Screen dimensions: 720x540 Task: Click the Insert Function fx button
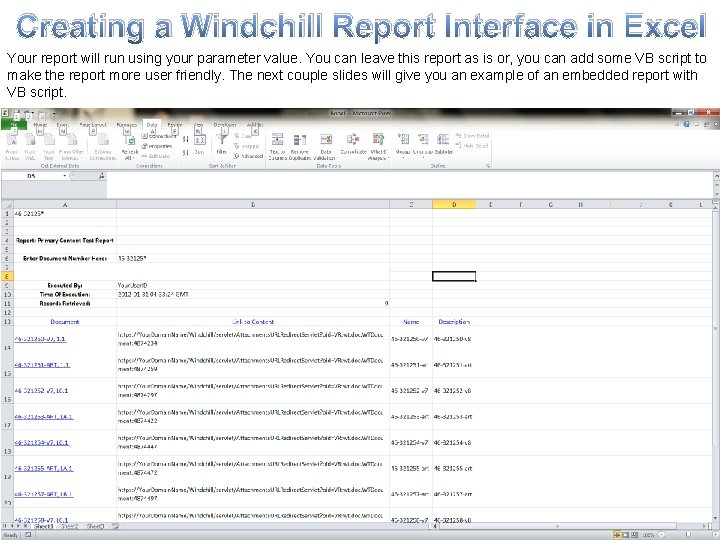tap(101, 176)
